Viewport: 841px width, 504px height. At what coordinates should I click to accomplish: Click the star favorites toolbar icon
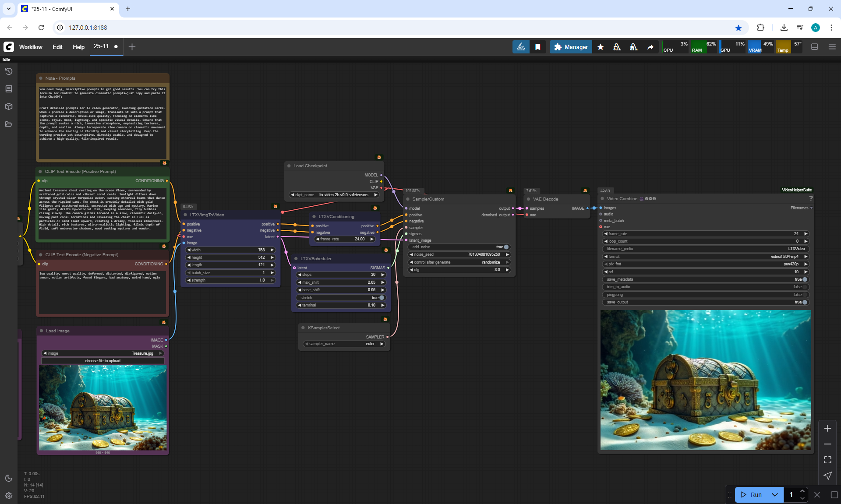point(601,47)
